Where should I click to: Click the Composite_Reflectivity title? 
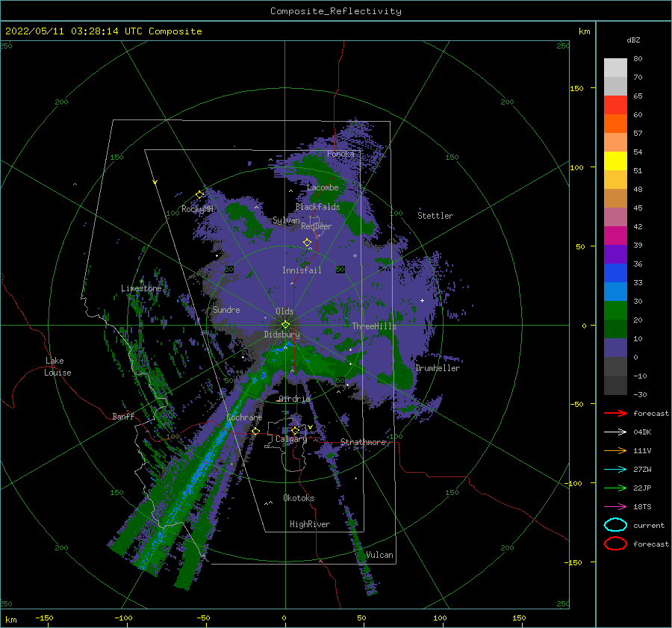(335, 11)
